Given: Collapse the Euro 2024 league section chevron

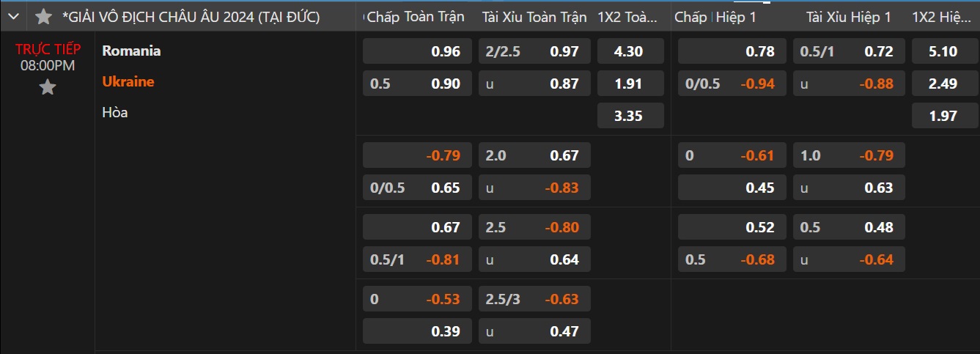Looking at the screenshot, I should click(x=12, y=17).
